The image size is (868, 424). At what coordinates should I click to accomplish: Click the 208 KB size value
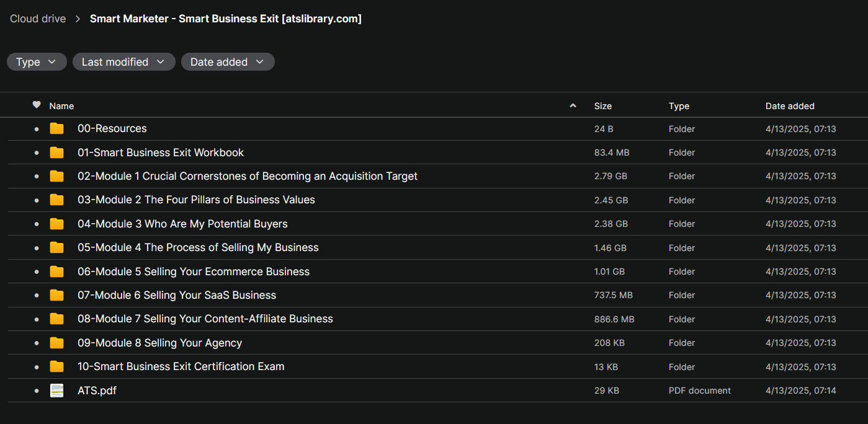pos(609,343)
